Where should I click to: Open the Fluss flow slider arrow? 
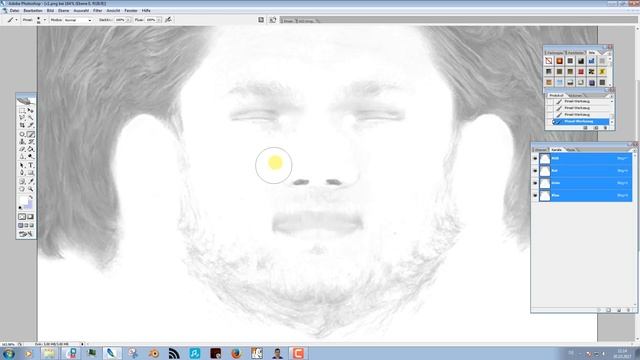tap(159, 20)
